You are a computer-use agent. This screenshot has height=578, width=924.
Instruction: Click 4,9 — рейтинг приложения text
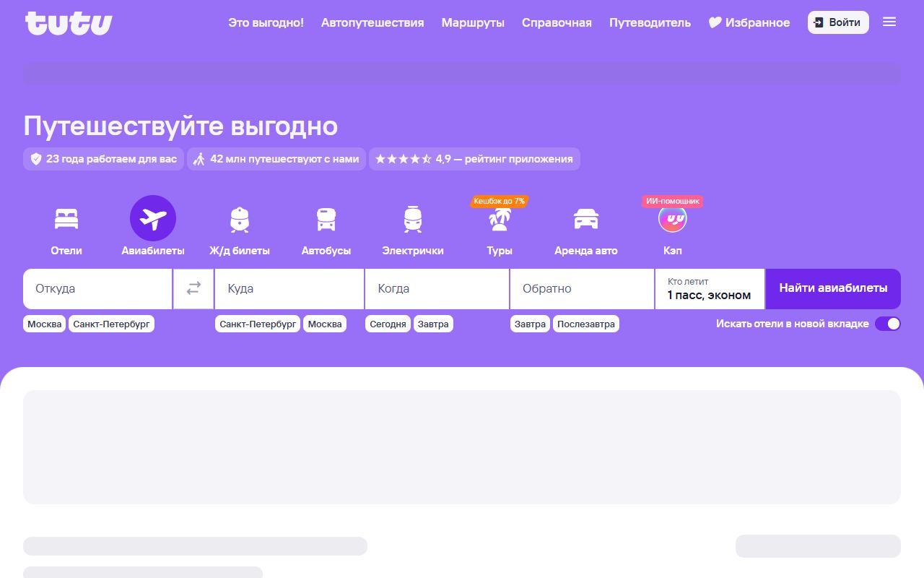tap(504, 159)
